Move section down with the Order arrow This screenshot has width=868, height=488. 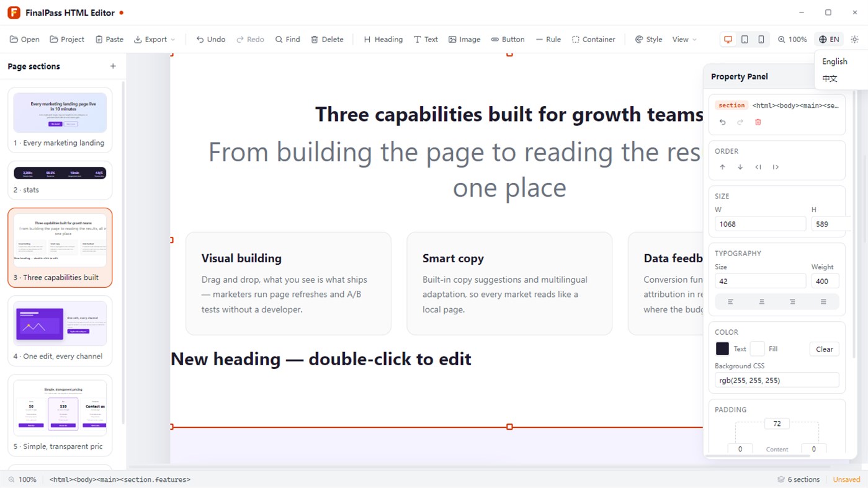(x=740, y=167)
